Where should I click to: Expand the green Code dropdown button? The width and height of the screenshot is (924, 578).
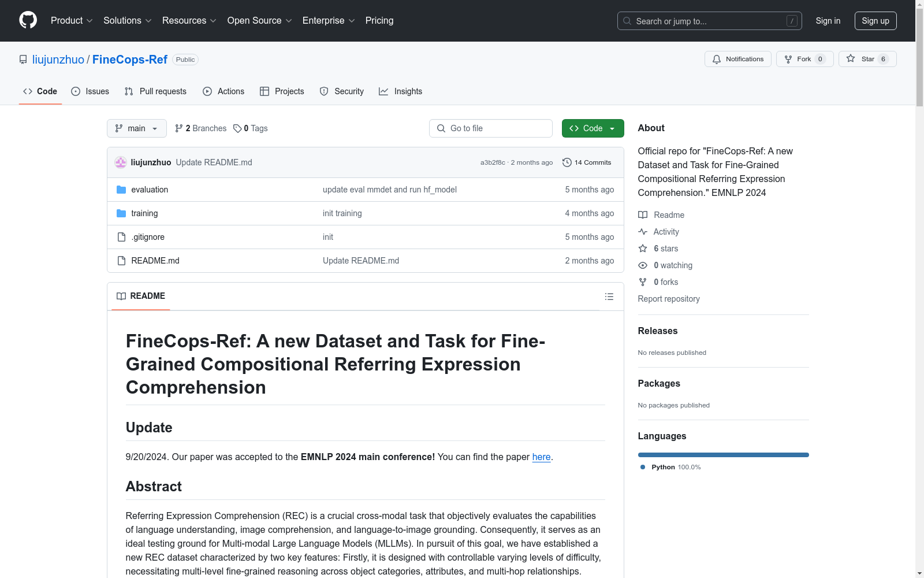pyautogui.click(x=593, y=128)
